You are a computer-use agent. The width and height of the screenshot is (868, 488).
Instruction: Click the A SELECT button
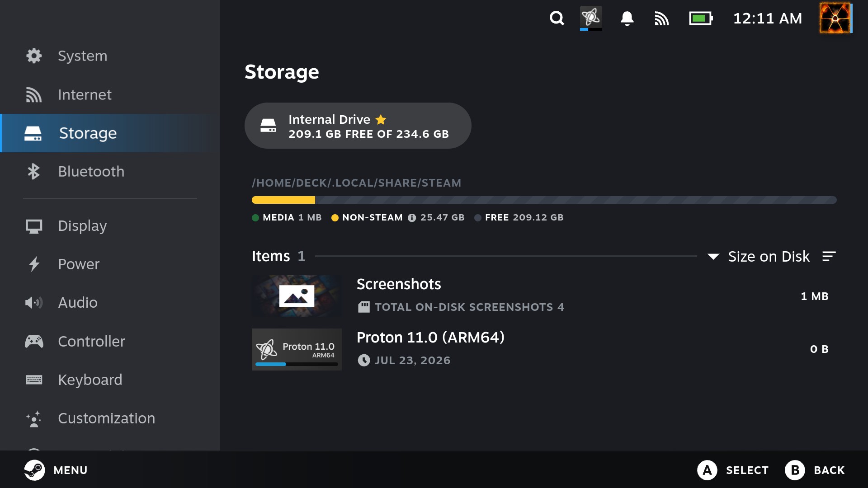[x=733, y=470]
